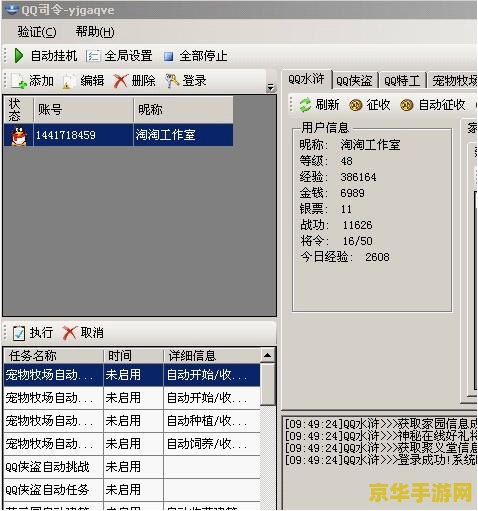This screenshot has width=478, height=511.
Task: Click the QQ司令 title bar app icon
Action: coord(11,9)
